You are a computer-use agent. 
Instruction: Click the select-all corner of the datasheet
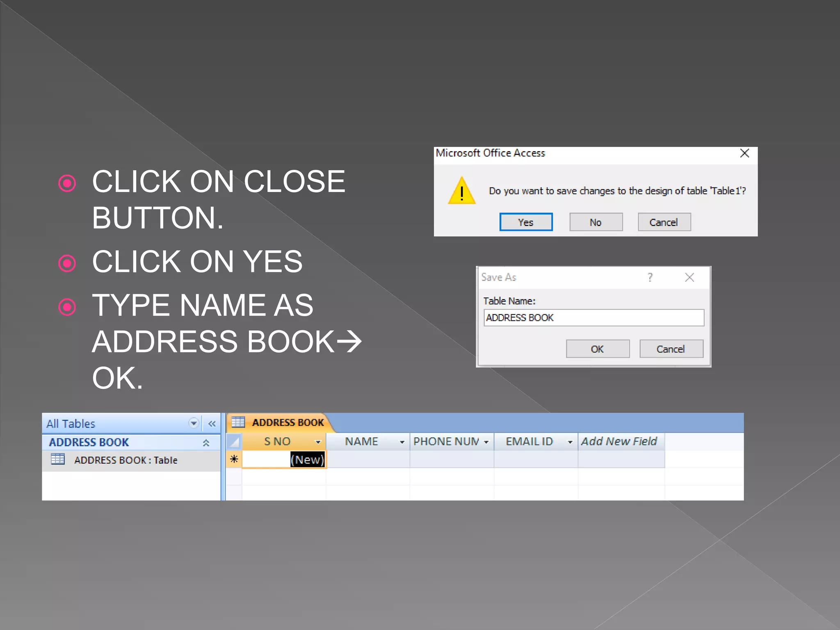click(x=234, y=442)
